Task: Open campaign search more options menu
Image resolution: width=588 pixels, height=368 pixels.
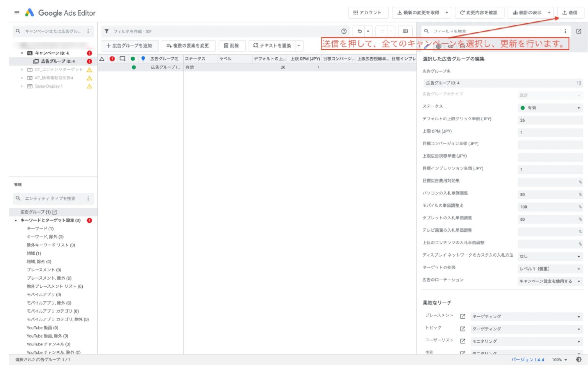Action: point(88,31)
